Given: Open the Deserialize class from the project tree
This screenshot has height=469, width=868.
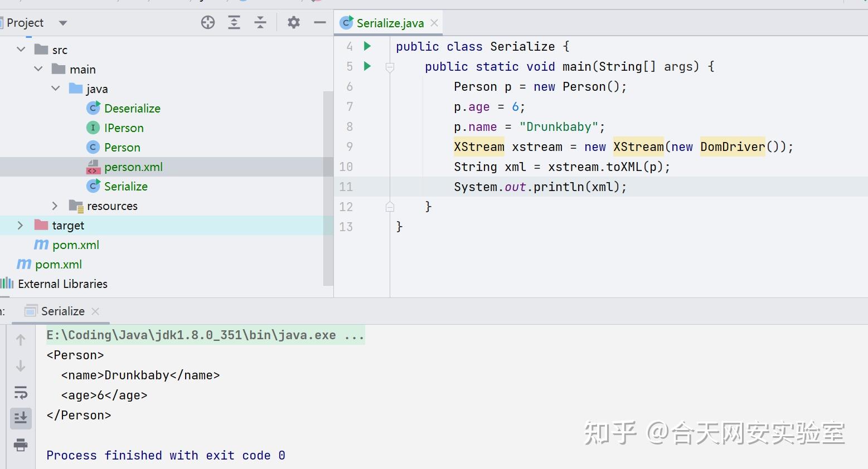Looking at the screenshot, I should coord(132,108).
